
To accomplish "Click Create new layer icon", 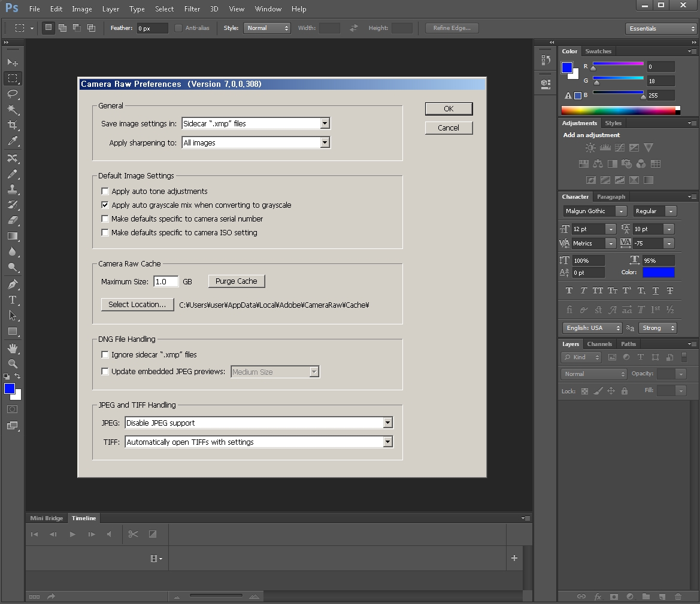I will (x=662, y=596).
